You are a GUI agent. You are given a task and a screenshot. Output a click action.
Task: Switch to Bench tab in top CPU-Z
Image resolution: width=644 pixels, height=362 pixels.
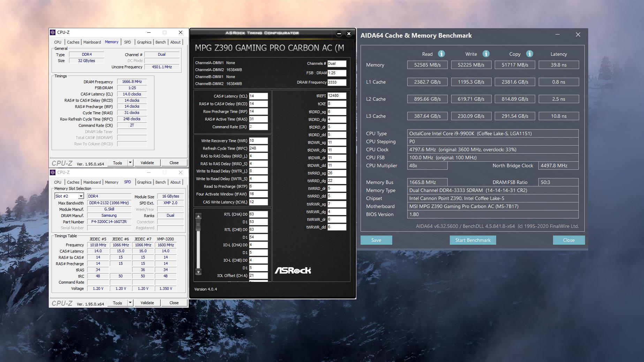(160, 42)
